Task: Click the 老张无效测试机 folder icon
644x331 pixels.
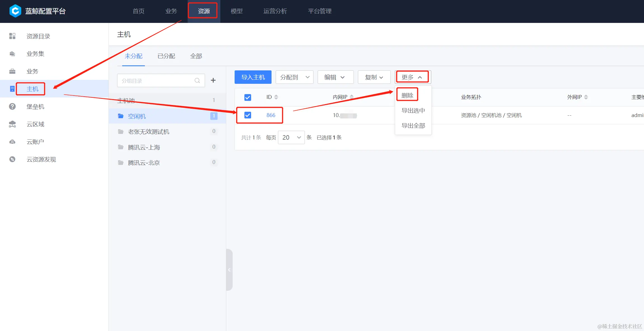Action: pos(121,132)
